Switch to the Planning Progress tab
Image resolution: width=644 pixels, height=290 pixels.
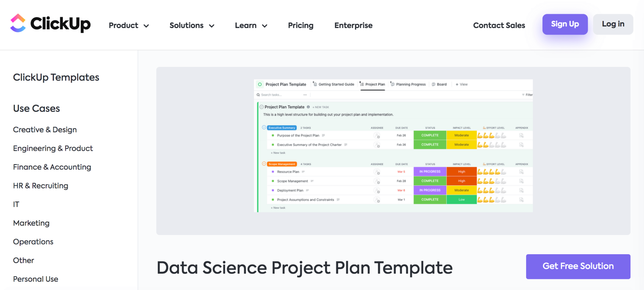pos(408,85)
